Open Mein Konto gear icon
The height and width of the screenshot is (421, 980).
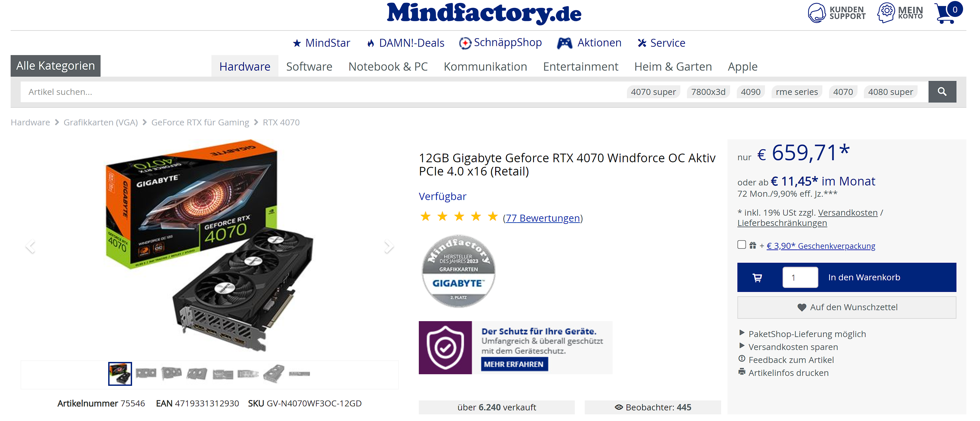click(886, 13)
